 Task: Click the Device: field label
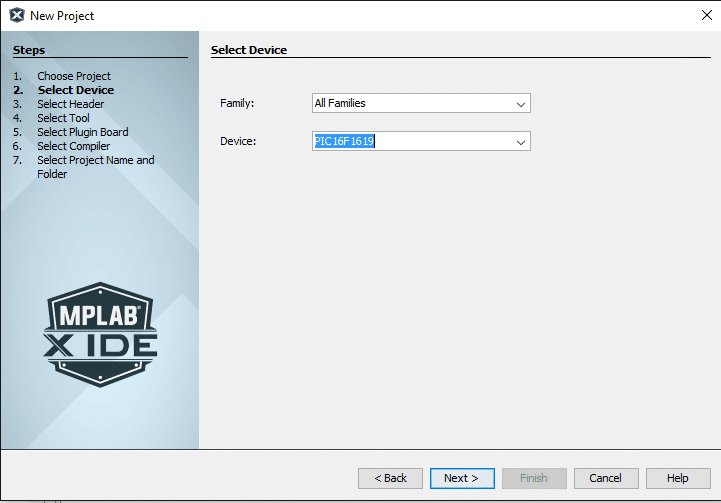(x=238, y=142)
